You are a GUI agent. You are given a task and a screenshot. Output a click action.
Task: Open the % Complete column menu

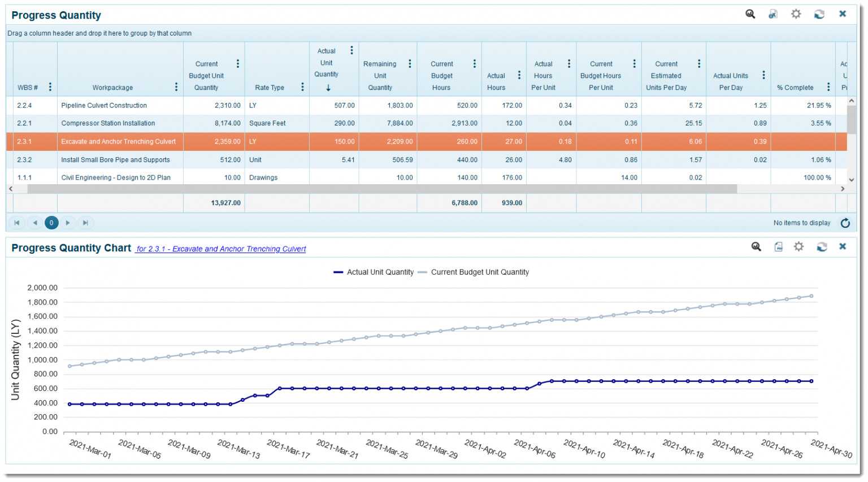click(x=828, y=87)
